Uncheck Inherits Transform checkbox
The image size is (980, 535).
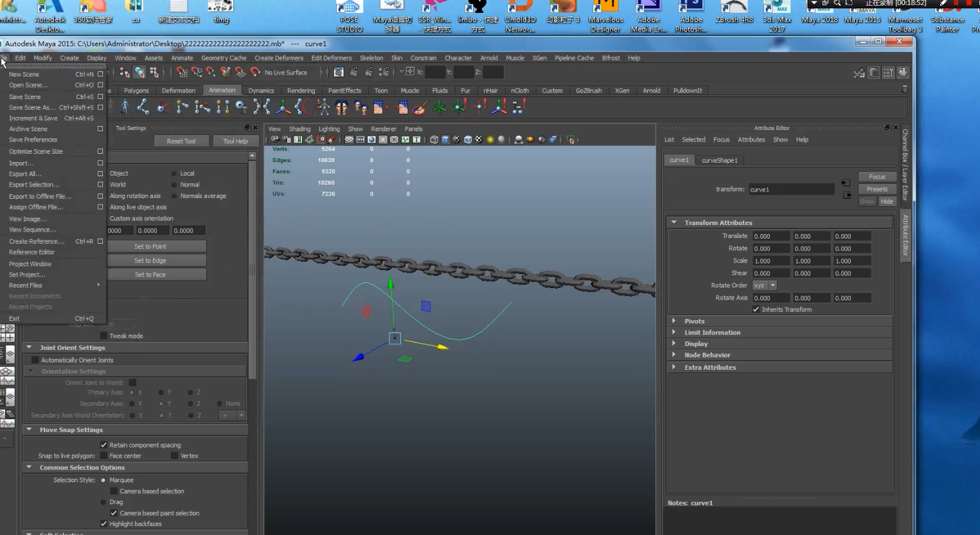pos(756,309)
